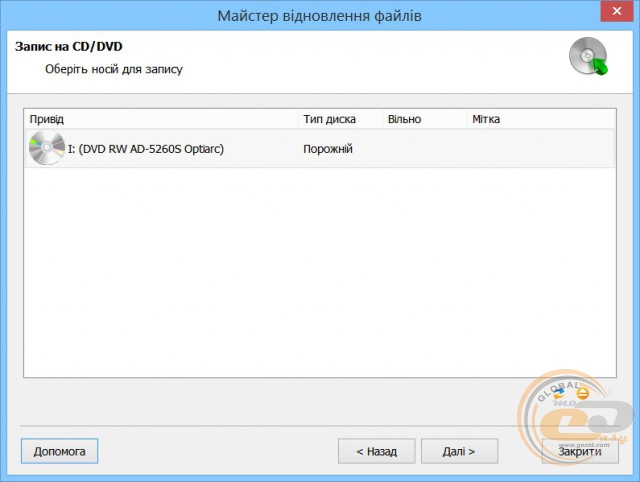This screenshot has width=640, height=482.
Task: Click the Мітка column header
Action: click(x=541, y=119)
